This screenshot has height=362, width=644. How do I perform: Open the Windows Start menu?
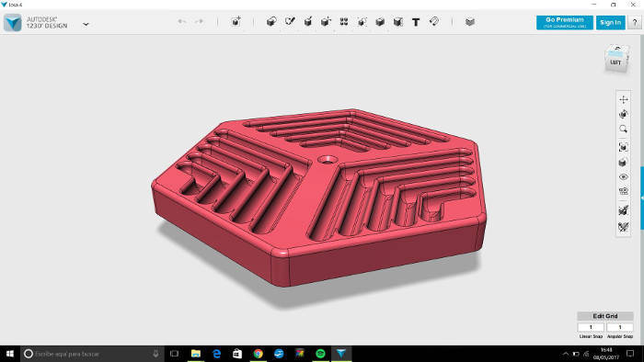pos(10,354)
